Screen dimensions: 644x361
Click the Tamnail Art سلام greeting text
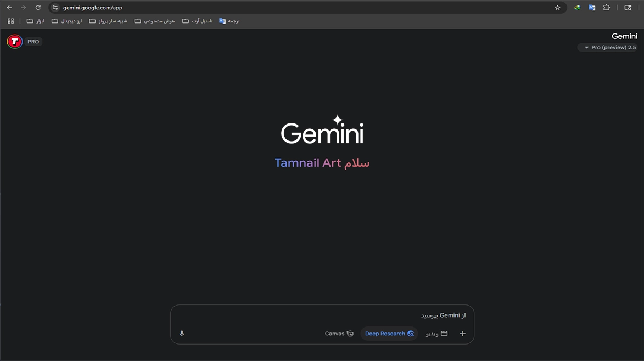322,163
